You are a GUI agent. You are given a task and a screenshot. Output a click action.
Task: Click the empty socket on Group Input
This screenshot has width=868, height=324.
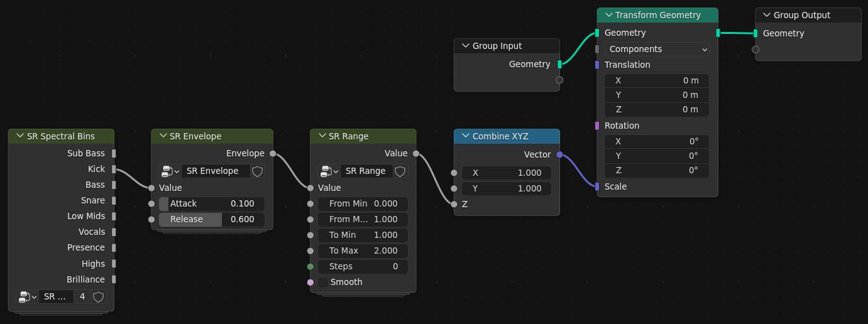pyautogui.click(x=559, y=80)
